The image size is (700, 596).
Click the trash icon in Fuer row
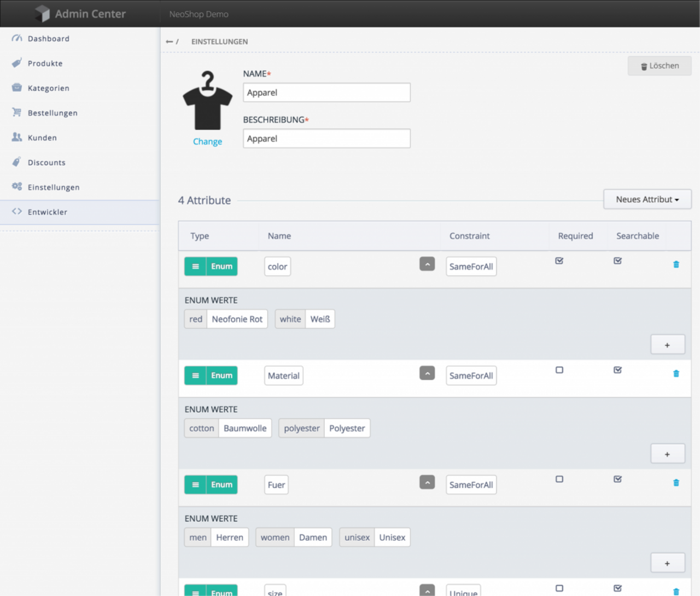[x=676, y=483]
